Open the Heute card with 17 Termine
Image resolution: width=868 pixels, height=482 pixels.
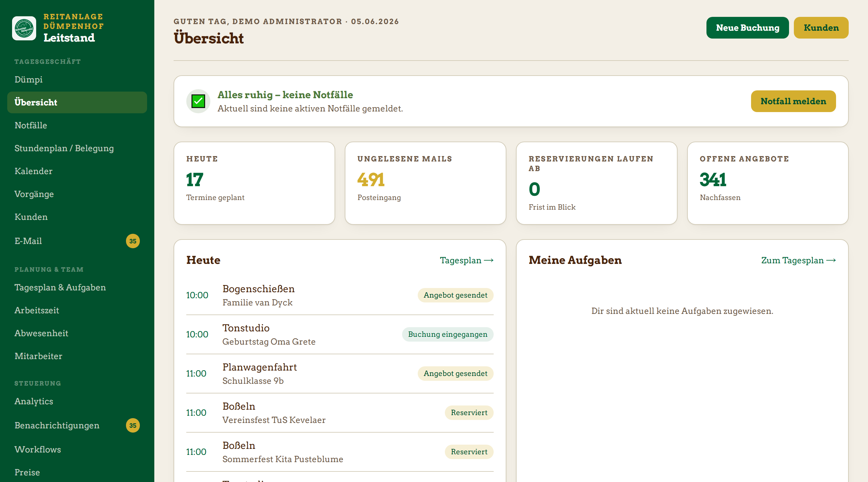(x=254, y=183)
